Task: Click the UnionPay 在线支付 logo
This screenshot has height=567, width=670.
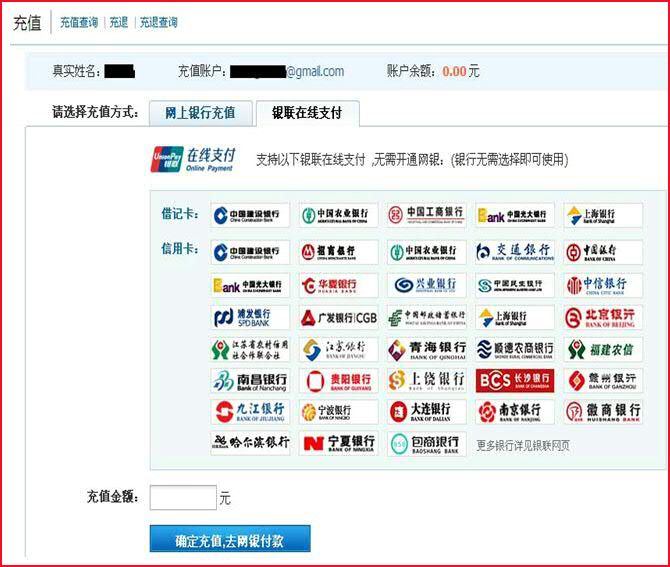Action: pos(193,159)
